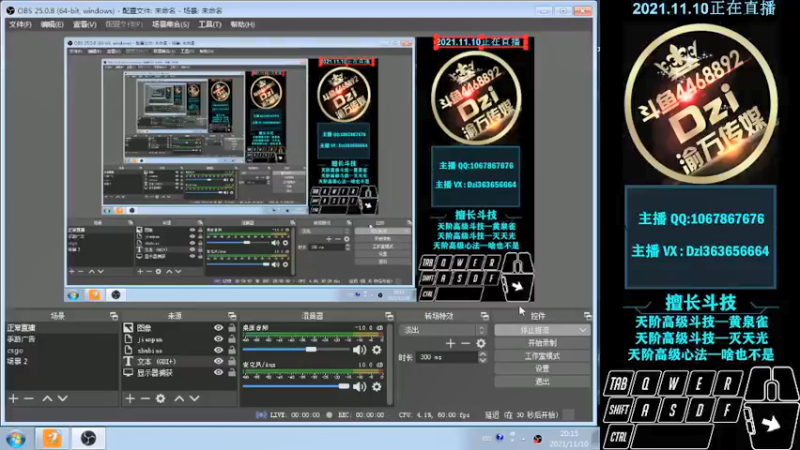Hide the shubiao source with its eye icon
The width and height of the screenshot is (800, 450).
tap(218, 351)
